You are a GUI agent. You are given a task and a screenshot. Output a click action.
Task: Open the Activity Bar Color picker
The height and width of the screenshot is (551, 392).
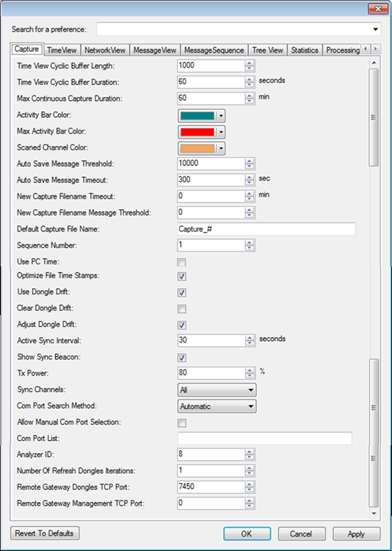pyautogui.click(x=201, y=115)
